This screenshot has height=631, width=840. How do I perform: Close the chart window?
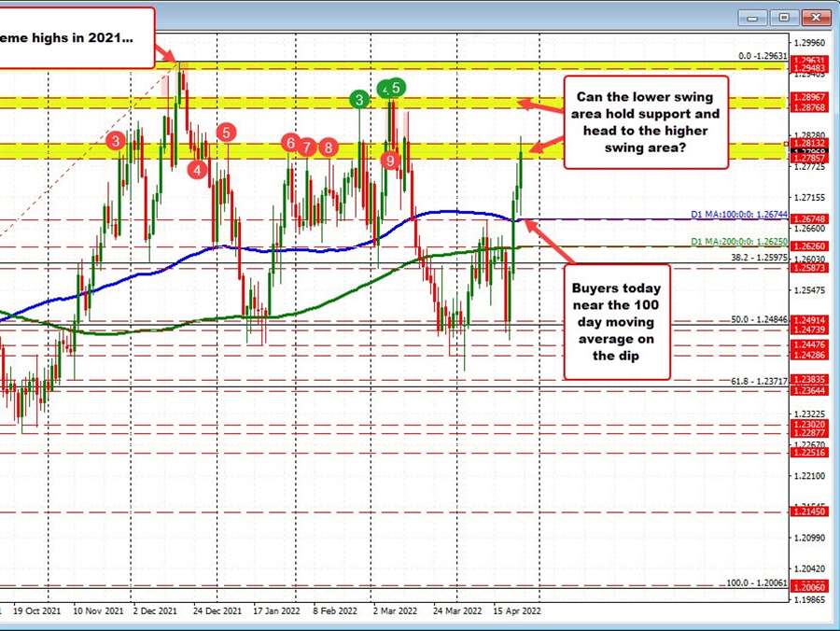coord(816,18)
